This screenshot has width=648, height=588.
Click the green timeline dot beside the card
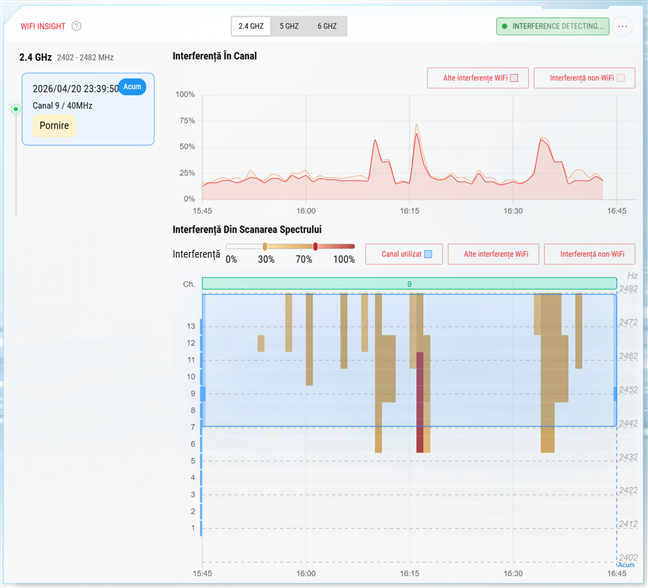tap(16, 108)
